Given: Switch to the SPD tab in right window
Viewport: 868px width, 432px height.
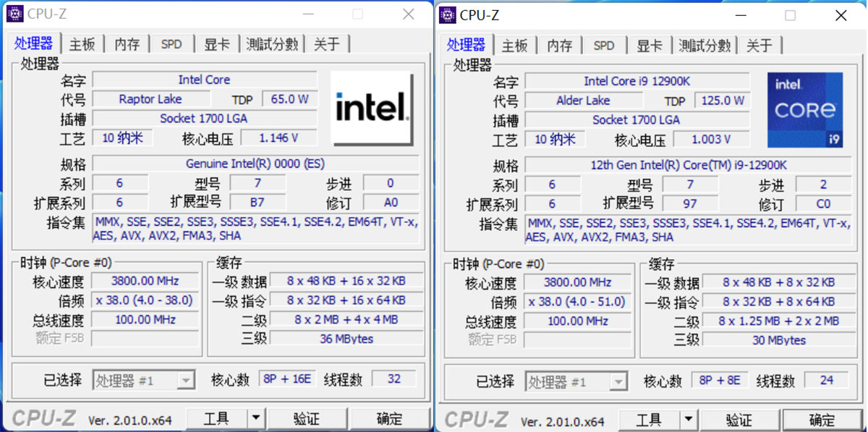Looking at the screenshot, I should point(603,46).
